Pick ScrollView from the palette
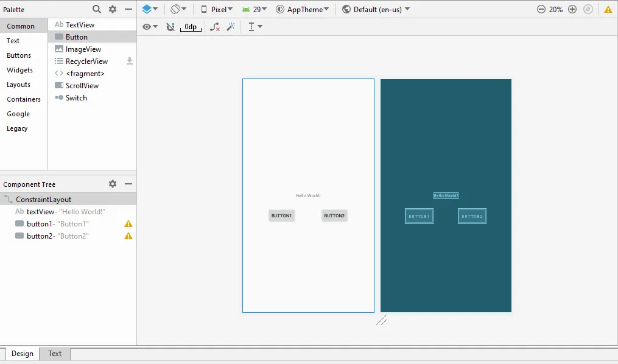 (92, 85)
